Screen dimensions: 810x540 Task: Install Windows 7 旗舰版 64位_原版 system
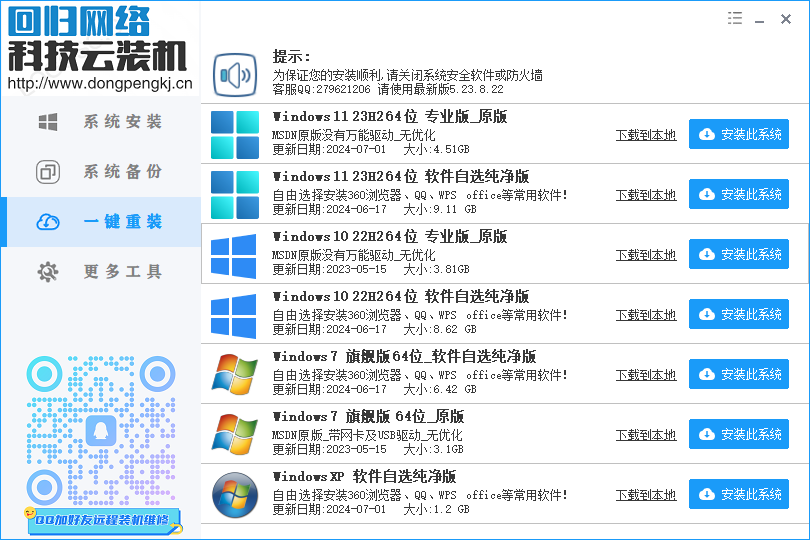point(739,434)
